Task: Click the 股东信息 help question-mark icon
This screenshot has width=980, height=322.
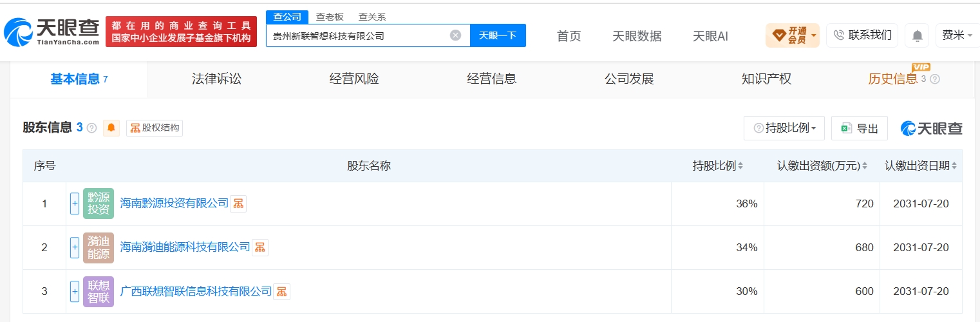Action: pyautogui.click(x=91, y=128)
